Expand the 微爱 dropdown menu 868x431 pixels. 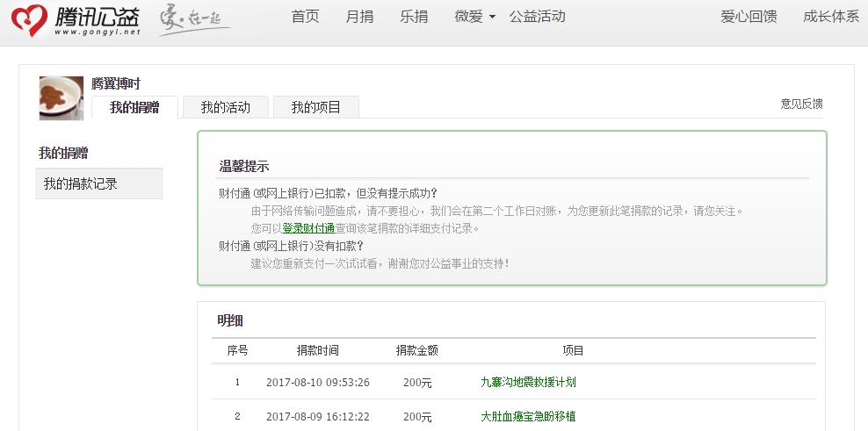click(475, 17)
